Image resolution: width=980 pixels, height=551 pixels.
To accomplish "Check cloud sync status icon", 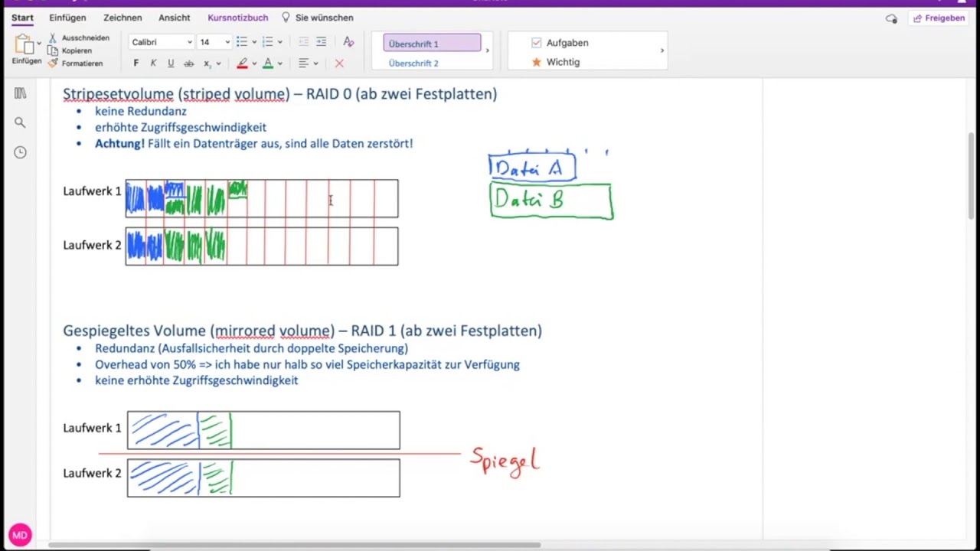I will point(891,18).
